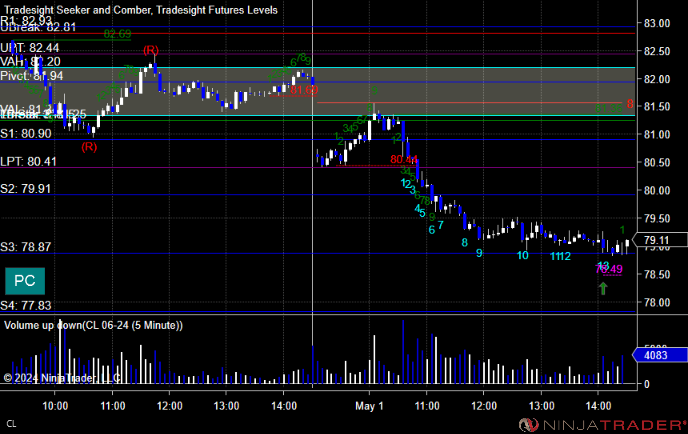
Task: Click the 80.50 price axis label
Action: 657,163
